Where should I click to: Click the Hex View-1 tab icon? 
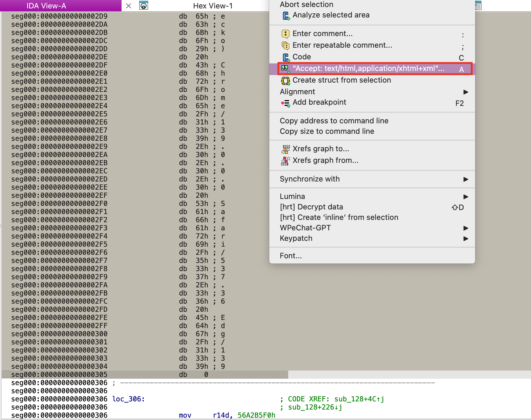click(x=144, y=6)
